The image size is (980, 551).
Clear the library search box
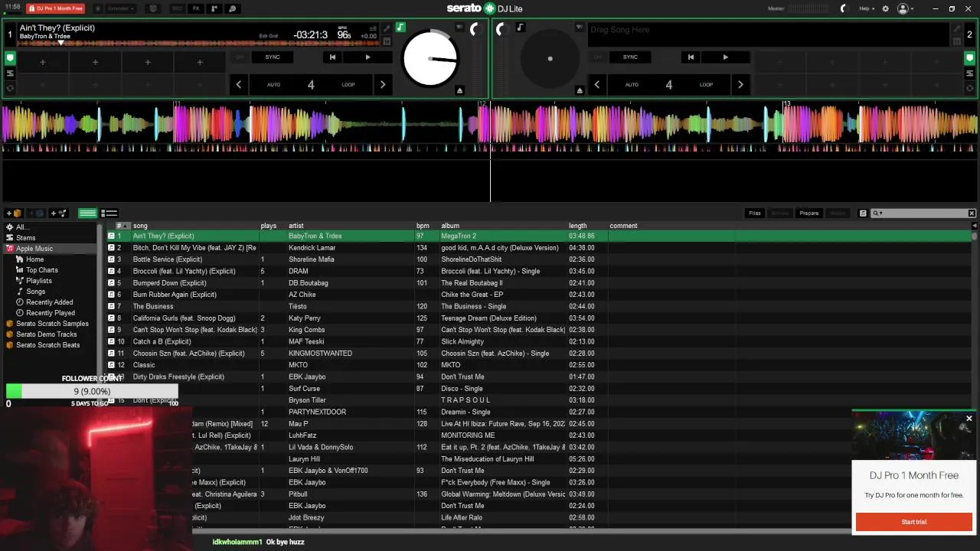tap(972, 213)
